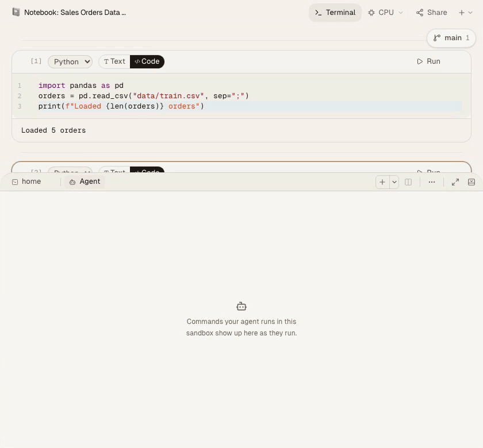483x448 pixels.
Task: Expand the chevron next to header plus
Action: coord(470,13)
